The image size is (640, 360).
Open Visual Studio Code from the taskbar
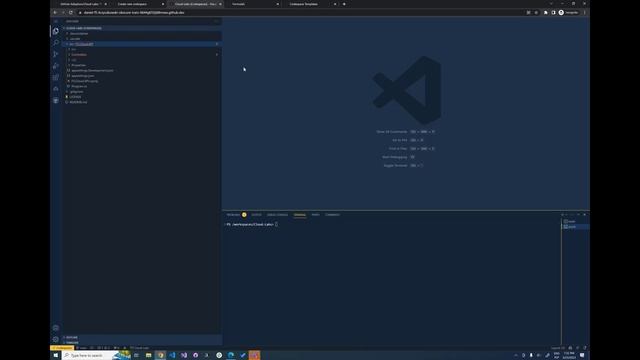click(172, 355)
